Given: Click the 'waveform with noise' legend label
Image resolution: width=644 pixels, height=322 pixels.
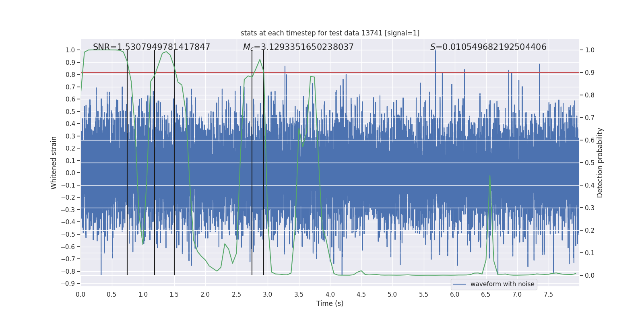Looking at the screenshot, I should point(502,284).
